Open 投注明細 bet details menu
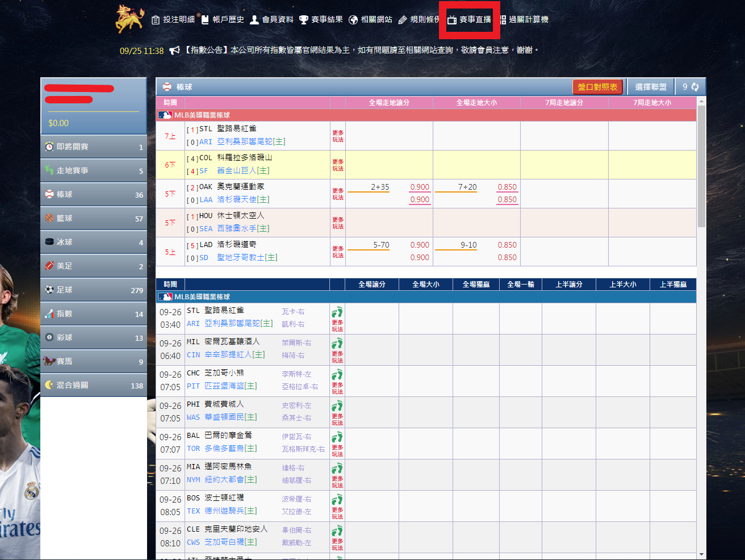The width and height of the screenshot is (745, 560). point(173,19)
